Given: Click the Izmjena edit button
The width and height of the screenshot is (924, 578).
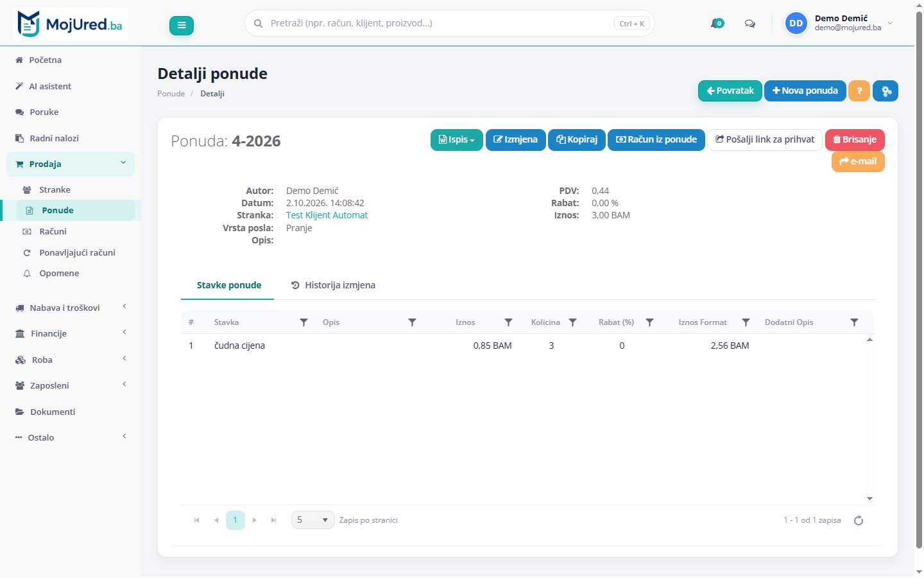Looking at the screenshot, I should click(515, 139).
